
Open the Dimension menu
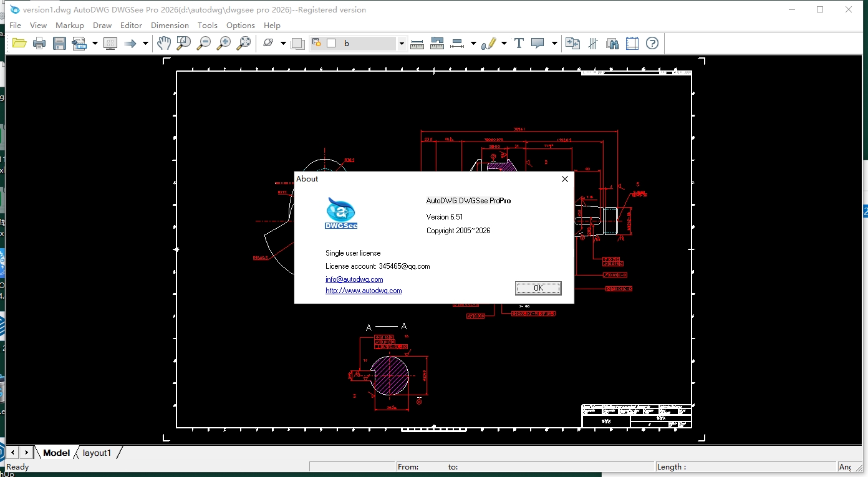(x=170, y=25)
